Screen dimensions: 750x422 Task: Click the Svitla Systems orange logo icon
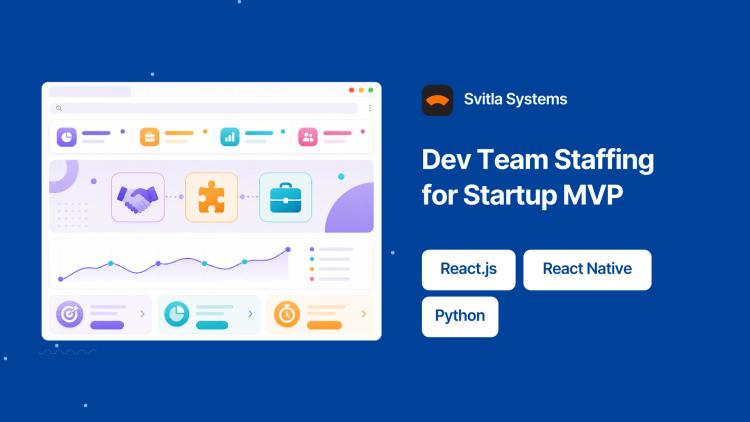pos(437,100)
